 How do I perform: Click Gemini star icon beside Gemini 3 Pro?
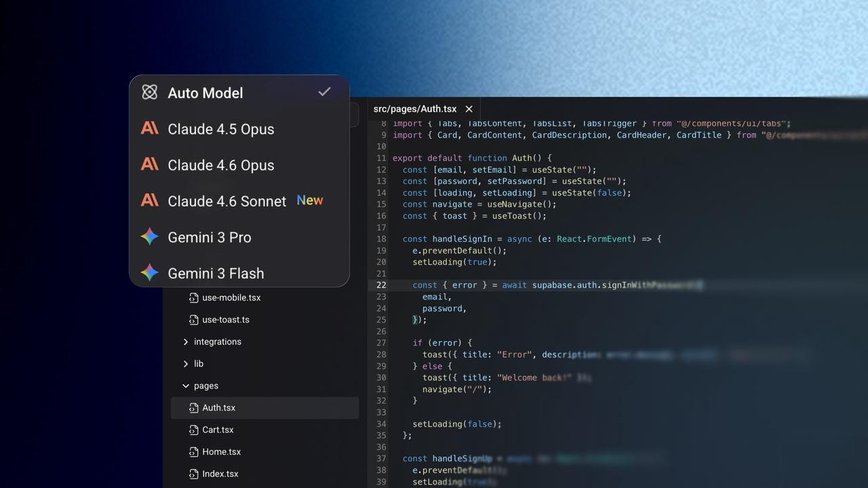point(150,237)
